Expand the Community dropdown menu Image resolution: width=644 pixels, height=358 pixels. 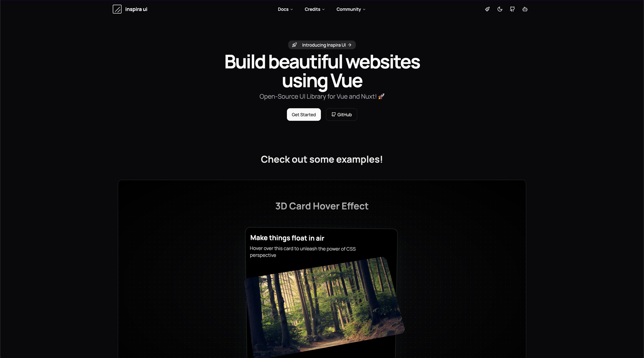coord(351,9)
